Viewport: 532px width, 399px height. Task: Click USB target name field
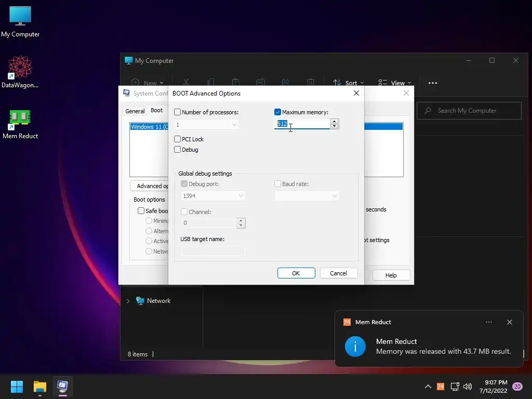click(x=212, y=251)
